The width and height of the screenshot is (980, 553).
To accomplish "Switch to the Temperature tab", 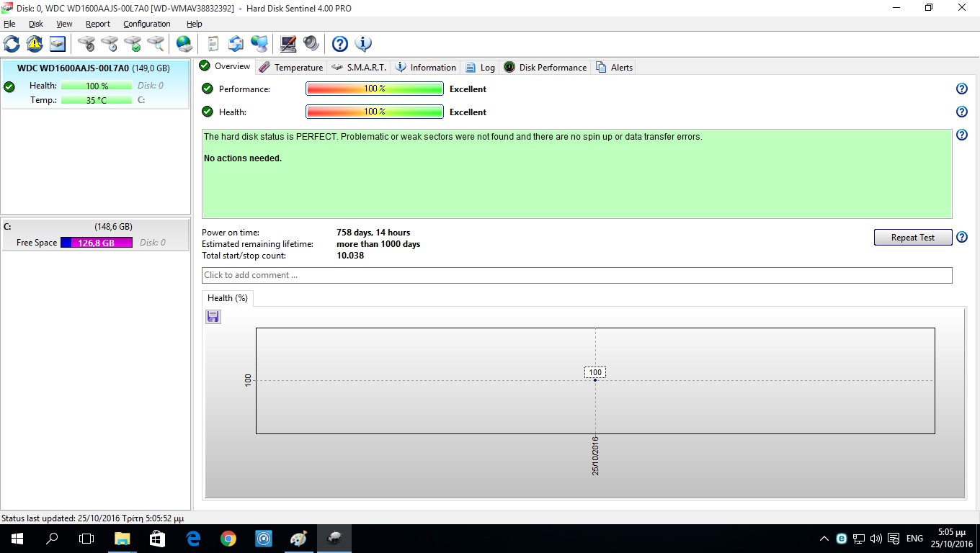I will 291,68.
